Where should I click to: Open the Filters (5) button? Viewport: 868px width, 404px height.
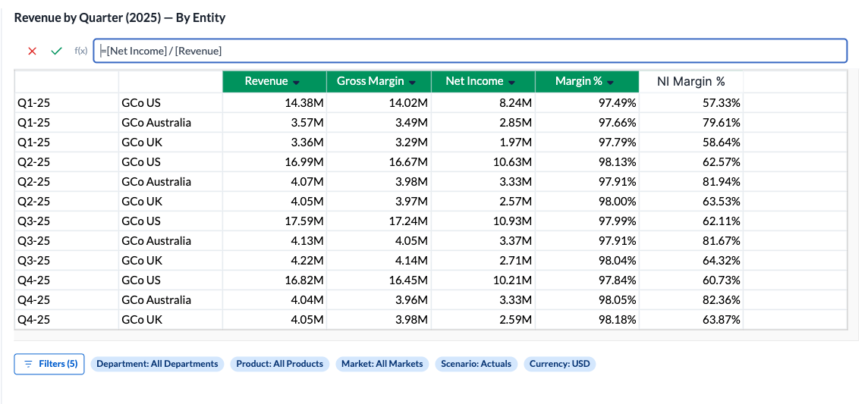pos(49,364)
